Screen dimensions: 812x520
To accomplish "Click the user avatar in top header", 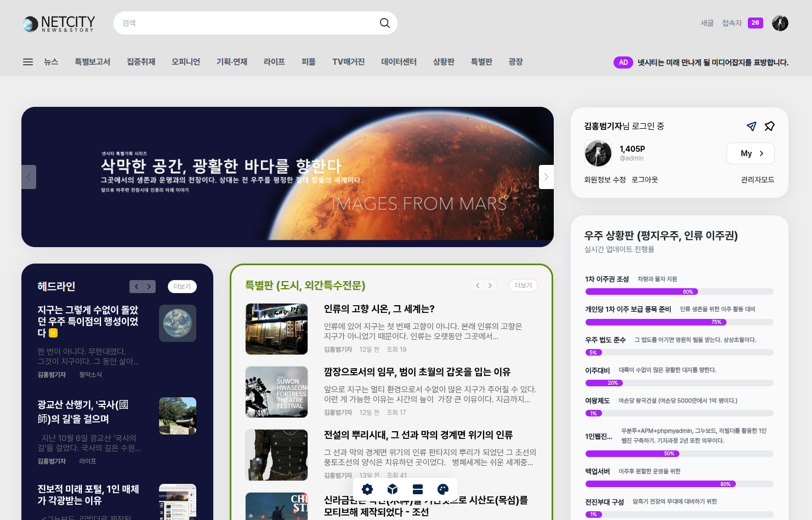I will 780,23.
